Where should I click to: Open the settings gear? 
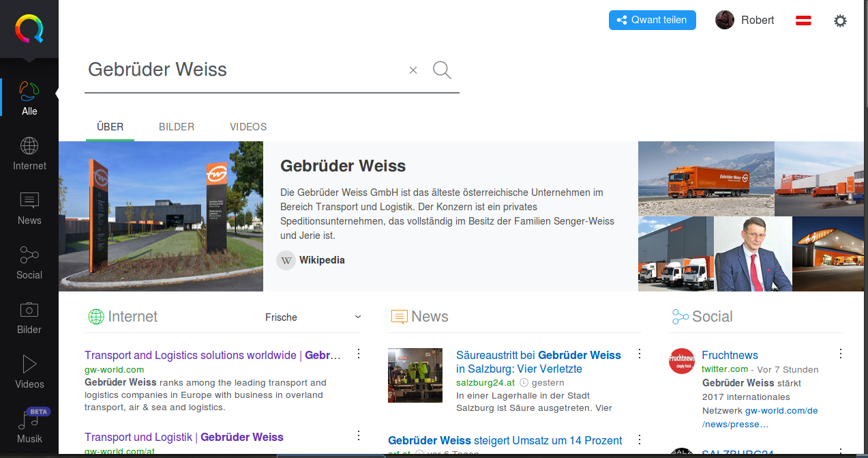pyautogui.click(x=840, y=20)
